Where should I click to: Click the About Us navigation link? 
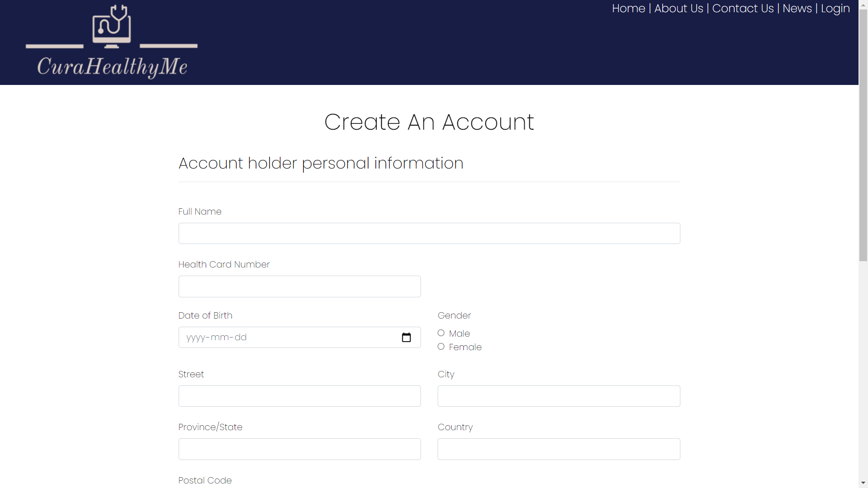click(x=679, y=8)
